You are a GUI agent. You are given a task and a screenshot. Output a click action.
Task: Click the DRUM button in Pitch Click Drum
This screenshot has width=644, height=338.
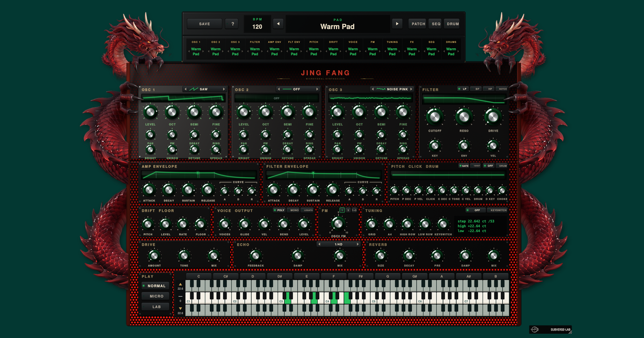pyautogui.click(x=501, y=166)
